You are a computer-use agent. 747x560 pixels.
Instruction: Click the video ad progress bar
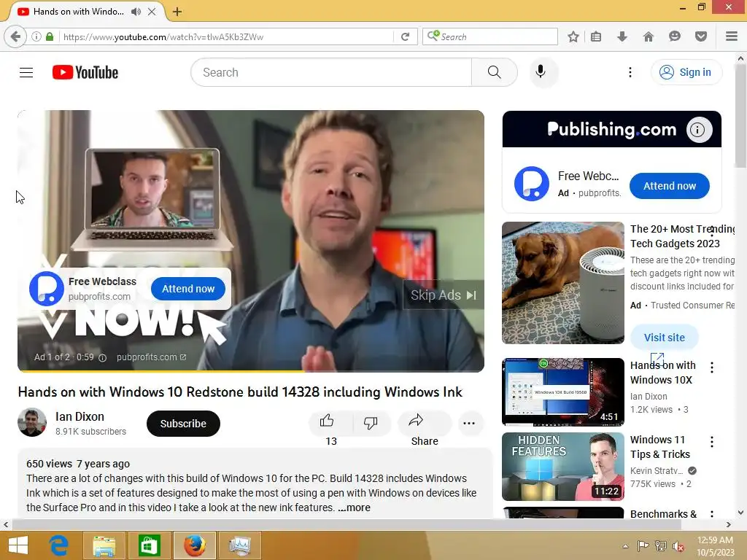click(251, 370)
